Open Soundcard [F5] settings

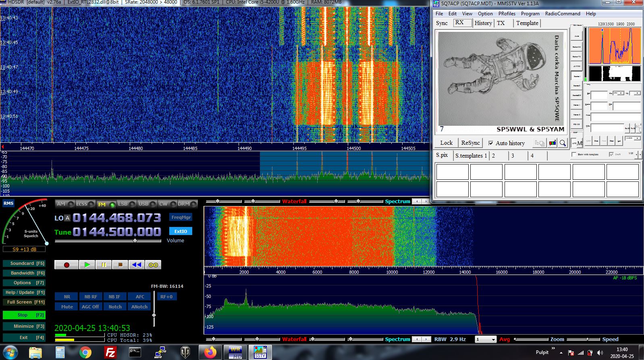(24, 263)
